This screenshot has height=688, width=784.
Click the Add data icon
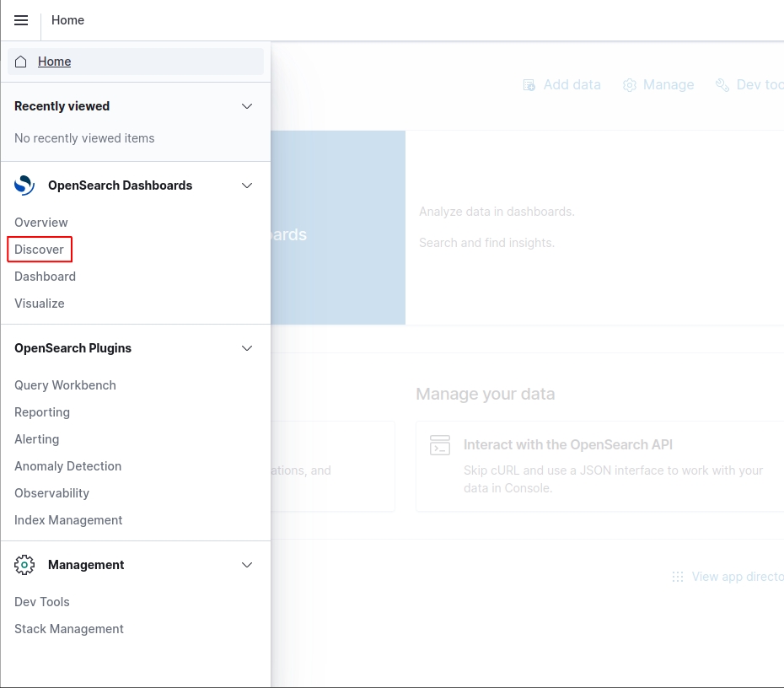(x=529, y=85)
